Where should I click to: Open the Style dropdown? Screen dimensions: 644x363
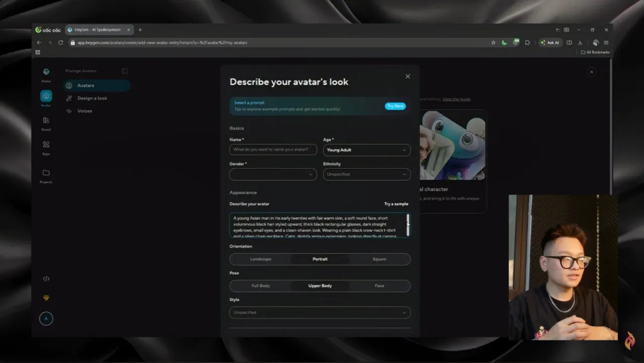pos(320,313)
